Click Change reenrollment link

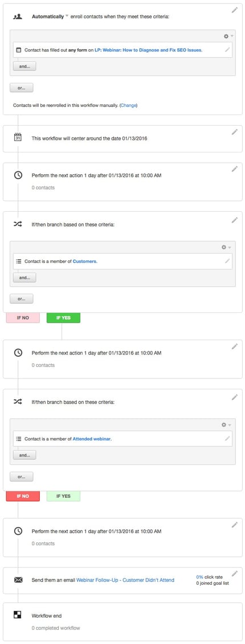pyautogui.click(x=128, y=105)
